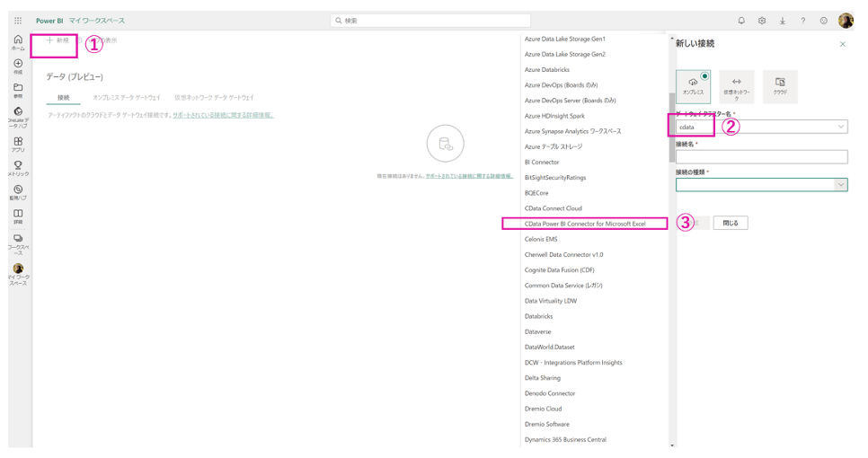Switch to Connections (接続) tab
Image resolution: width=868 pixels, height=458 pixels.
pos(64,98)
